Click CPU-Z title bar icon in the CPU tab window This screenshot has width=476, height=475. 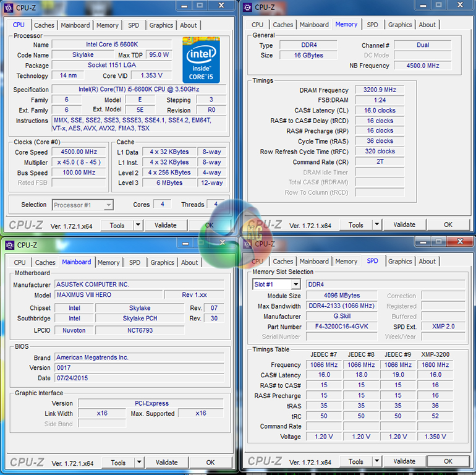pyautogui.click(x=9, y=7)
